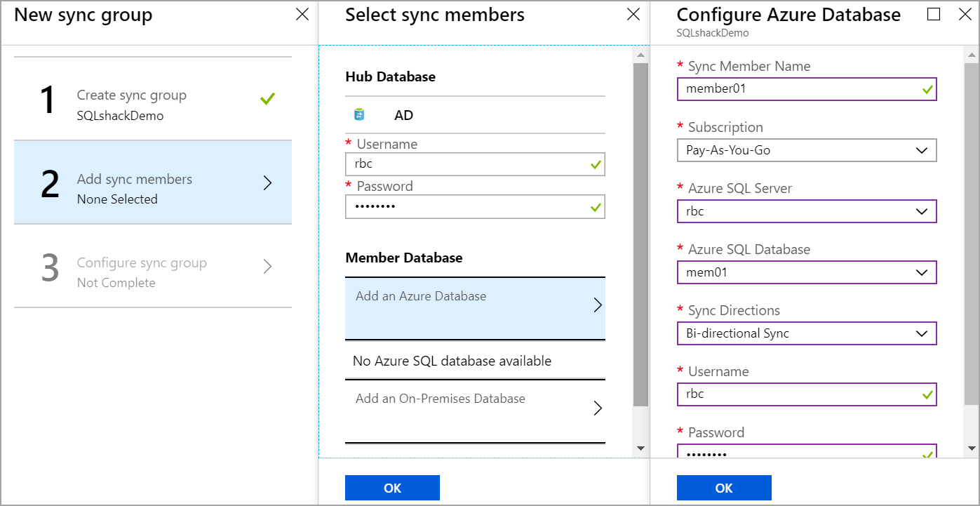Viewport: 980px width, 506px height.
Task: Click the Select sync members scrollbar down arrow
Action: (640, 448)
